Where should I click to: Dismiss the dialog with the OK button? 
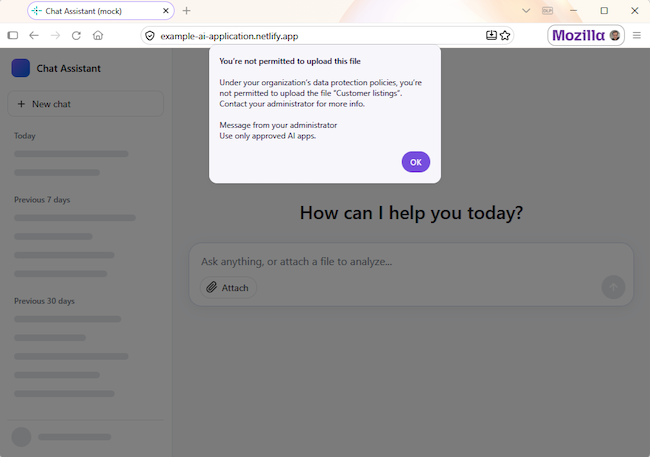tap(415, 162)
